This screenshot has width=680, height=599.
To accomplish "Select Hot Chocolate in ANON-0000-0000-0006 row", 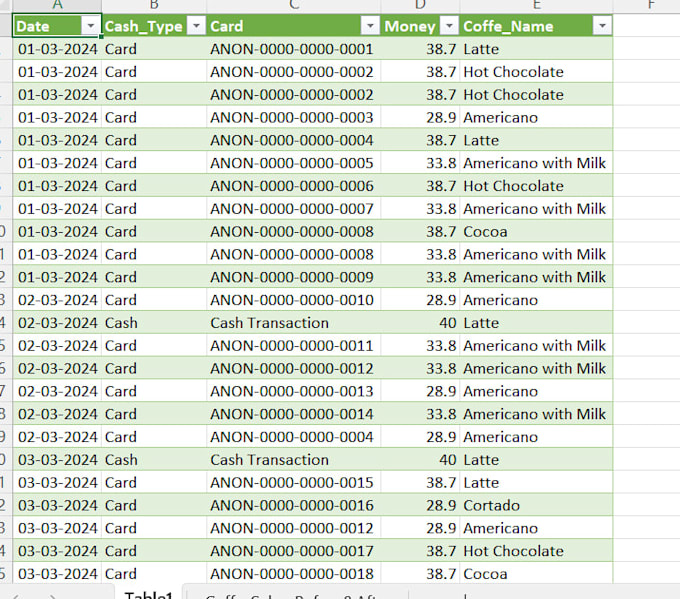I will click(x=536, y=186).
